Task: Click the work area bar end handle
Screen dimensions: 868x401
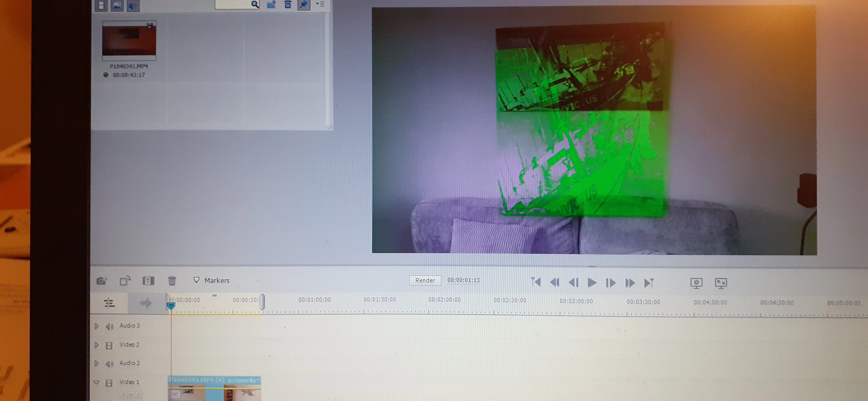Action: pyautogui.click(x=262, y=302)
